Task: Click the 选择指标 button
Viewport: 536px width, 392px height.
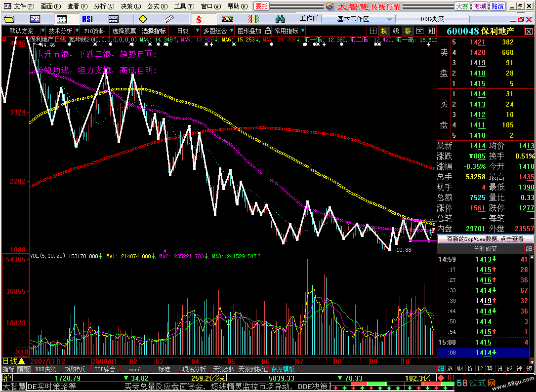Action: coord(154,31)
